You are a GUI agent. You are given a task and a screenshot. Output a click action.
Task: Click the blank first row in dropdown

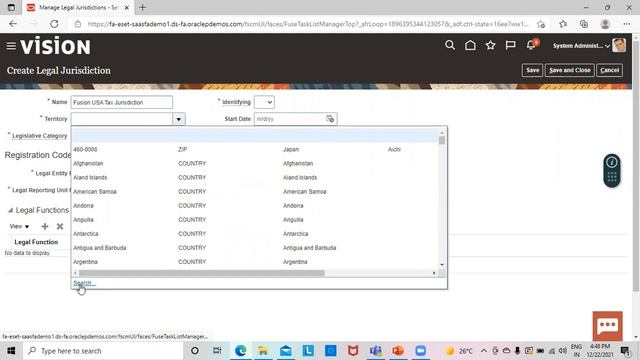[x=256, y=135]
